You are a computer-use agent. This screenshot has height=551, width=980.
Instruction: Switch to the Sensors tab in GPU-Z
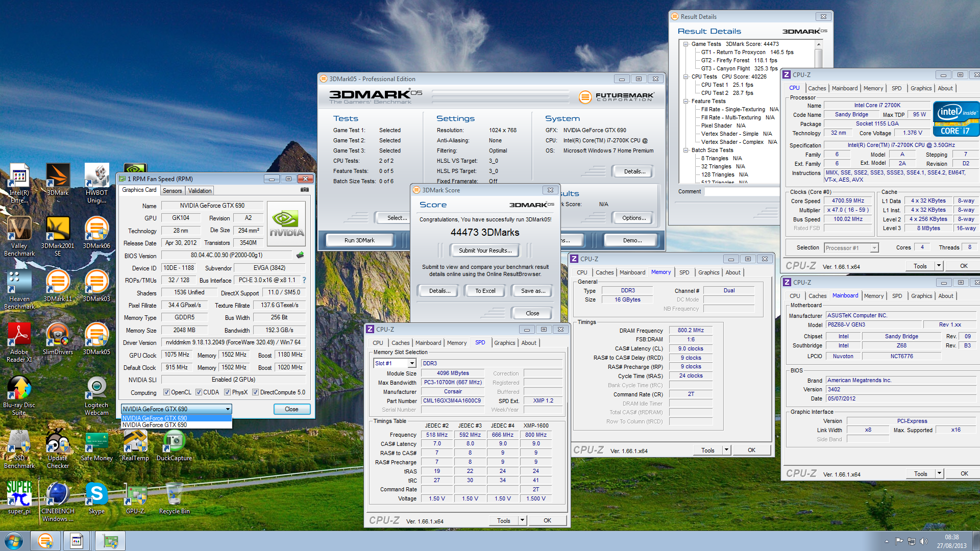[173, 191]
